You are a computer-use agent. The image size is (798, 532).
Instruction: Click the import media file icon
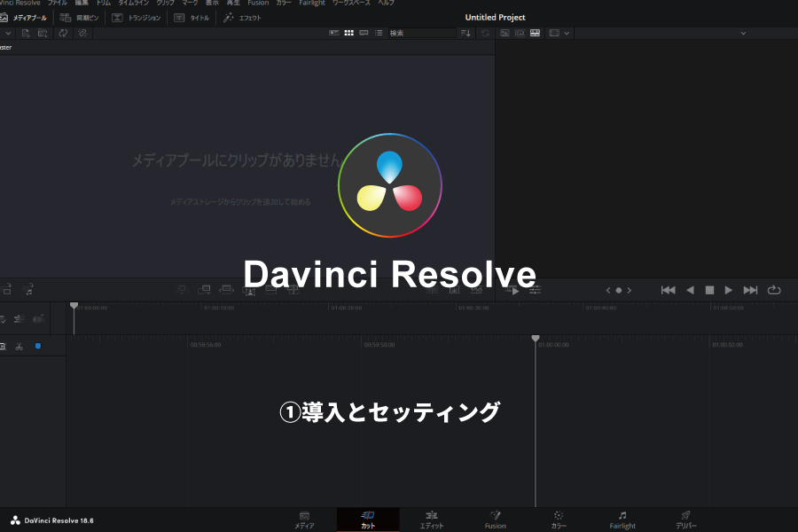26,33
